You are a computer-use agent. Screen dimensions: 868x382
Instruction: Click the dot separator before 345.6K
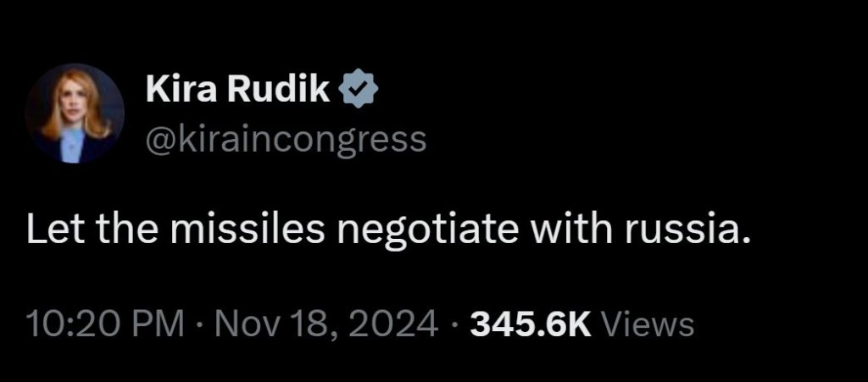[x=459, y=324]
